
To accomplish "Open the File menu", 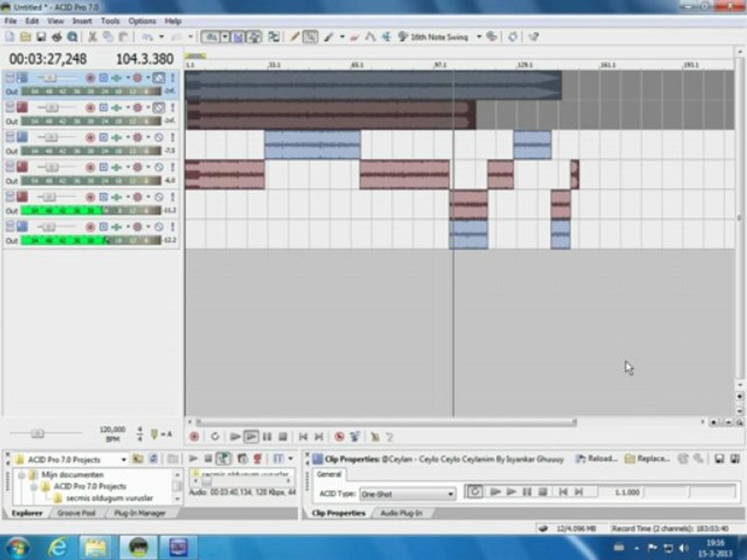I will (x=10, y=21).
